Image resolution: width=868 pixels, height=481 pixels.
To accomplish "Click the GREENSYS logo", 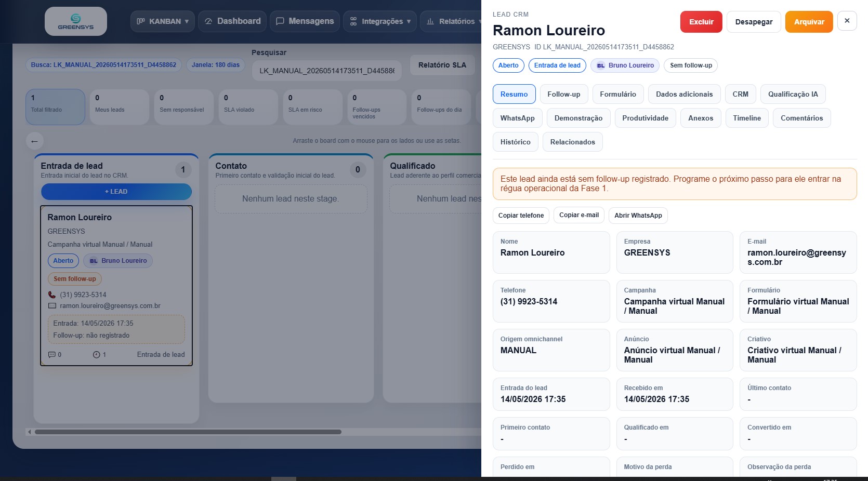I will pyautogui.click(x=76, y=21).
